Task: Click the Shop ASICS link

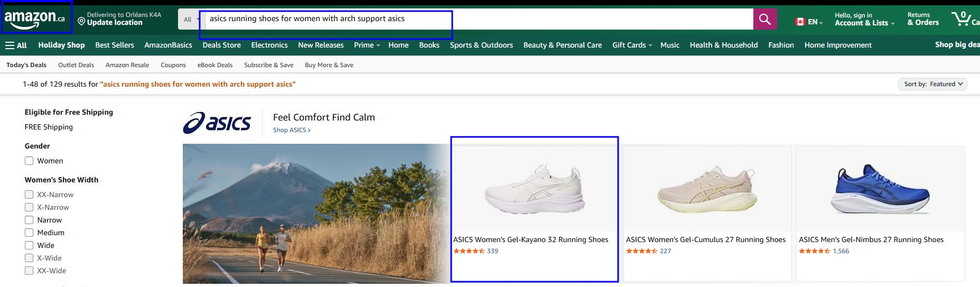Action: (291, 130)
